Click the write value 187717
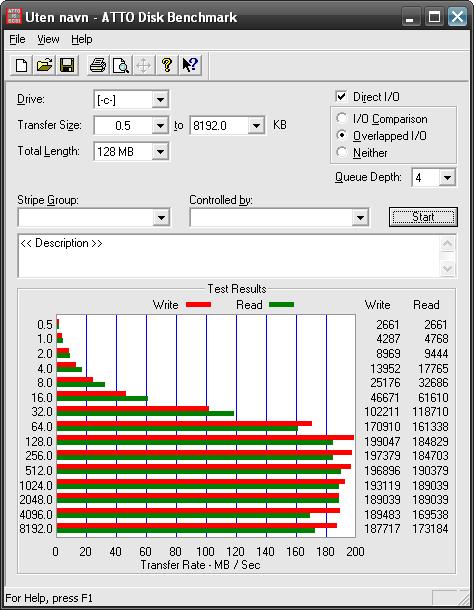Viewport: 474px width, 610px height. point(382,529)
